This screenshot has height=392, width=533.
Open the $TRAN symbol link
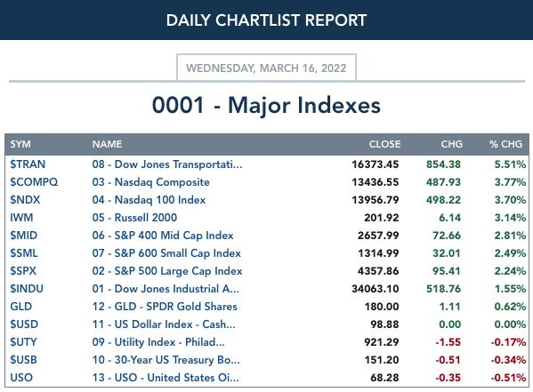point(28,164)
